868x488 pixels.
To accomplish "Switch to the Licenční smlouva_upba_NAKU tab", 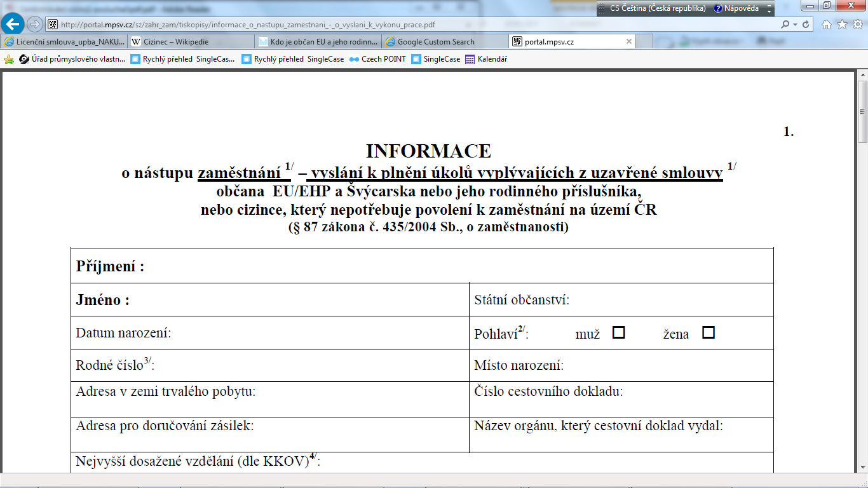I will tap(64, 41).
